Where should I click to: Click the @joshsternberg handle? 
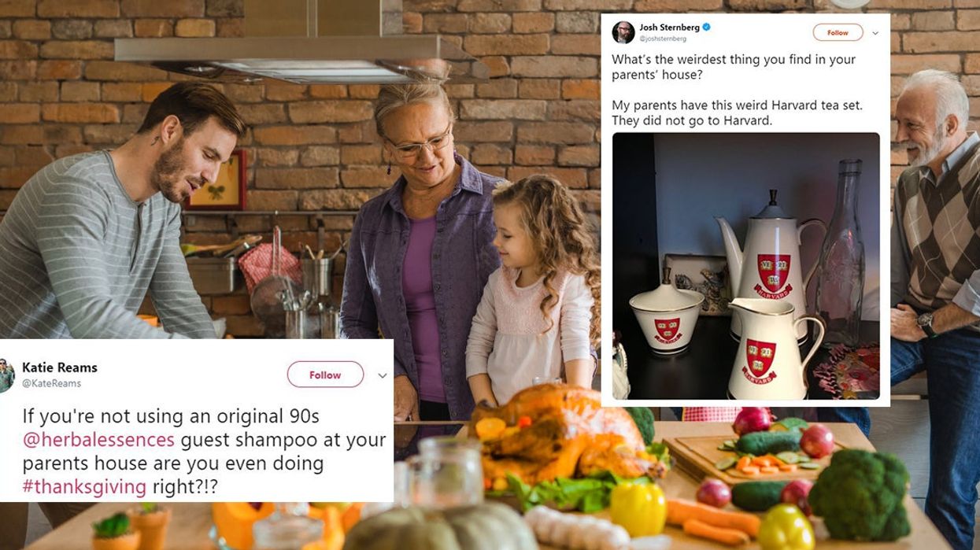[x=662, y=39]
